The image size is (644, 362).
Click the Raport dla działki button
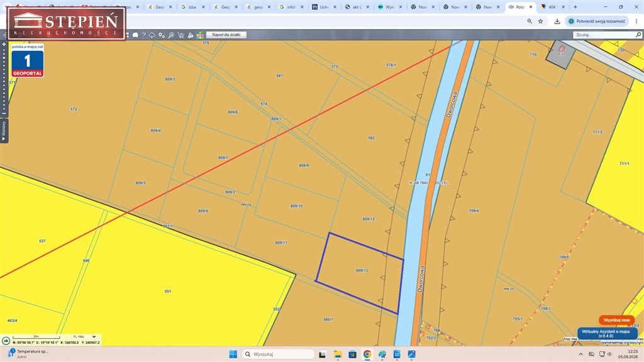point(226,35)
